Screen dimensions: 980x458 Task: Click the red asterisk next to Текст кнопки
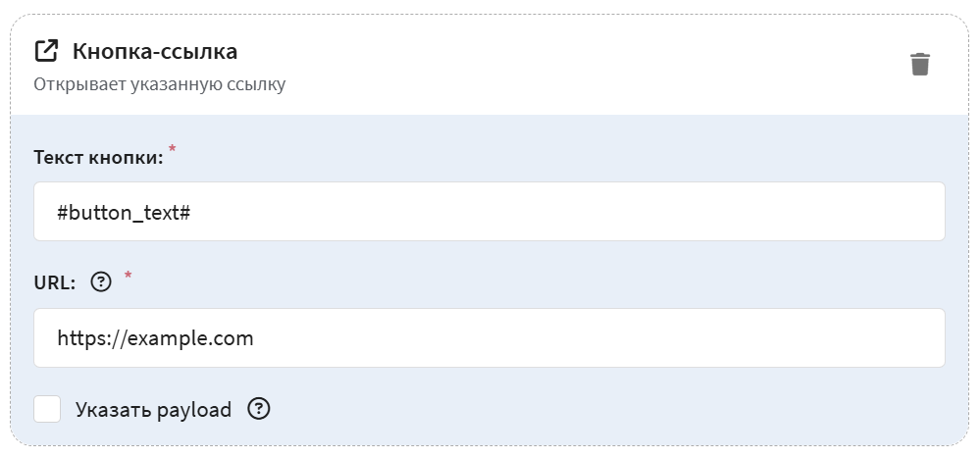pyautogui.click(x=173, y=149)
